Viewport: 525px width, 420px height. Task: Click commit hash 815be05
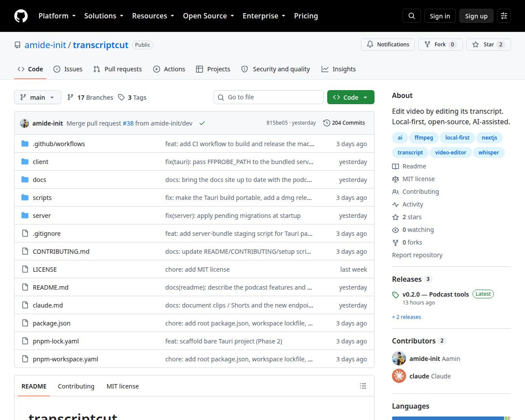pyautogui.click(x=277, y=123)
